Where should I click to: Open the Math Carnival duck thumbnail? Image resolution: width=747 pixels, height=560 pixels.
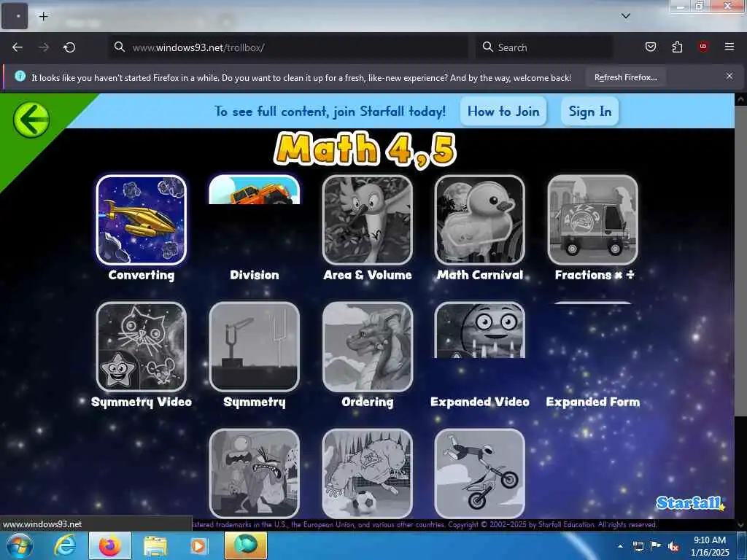pyautogui.click(x=480, y=219)
